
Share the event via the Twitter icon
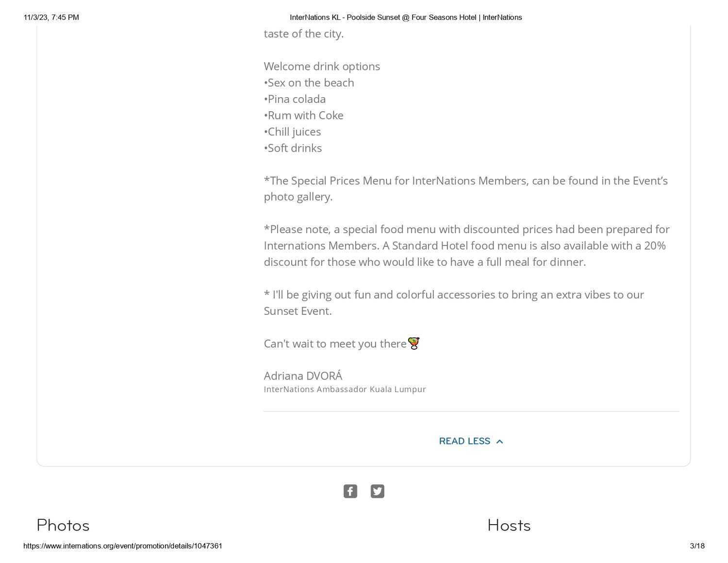point(377,491)
